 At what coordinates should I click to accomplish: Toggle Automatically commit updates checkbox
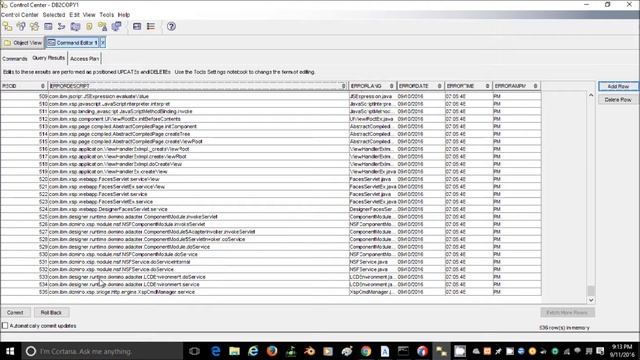pyautogui.click(x=5, y=326)
